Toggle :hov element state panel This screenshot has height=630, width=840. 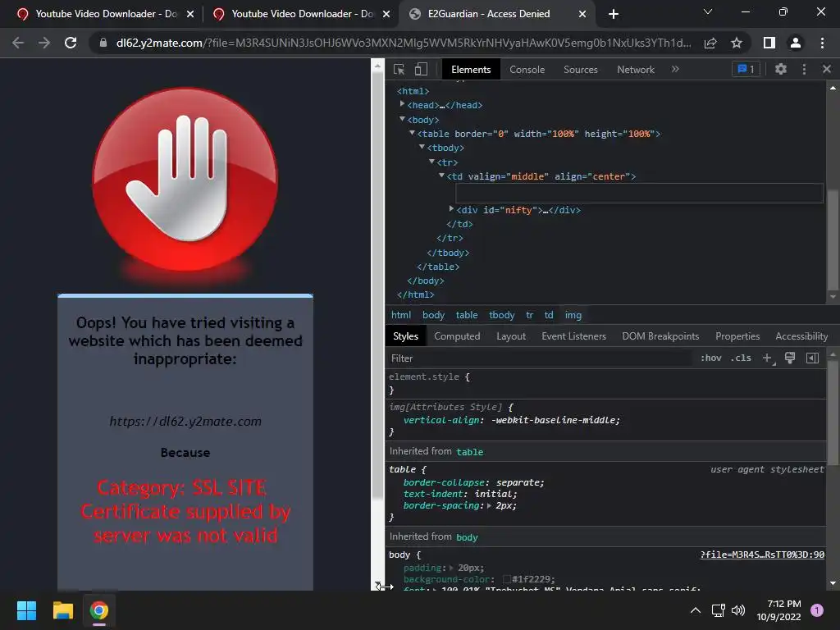[x=711, y=358]
